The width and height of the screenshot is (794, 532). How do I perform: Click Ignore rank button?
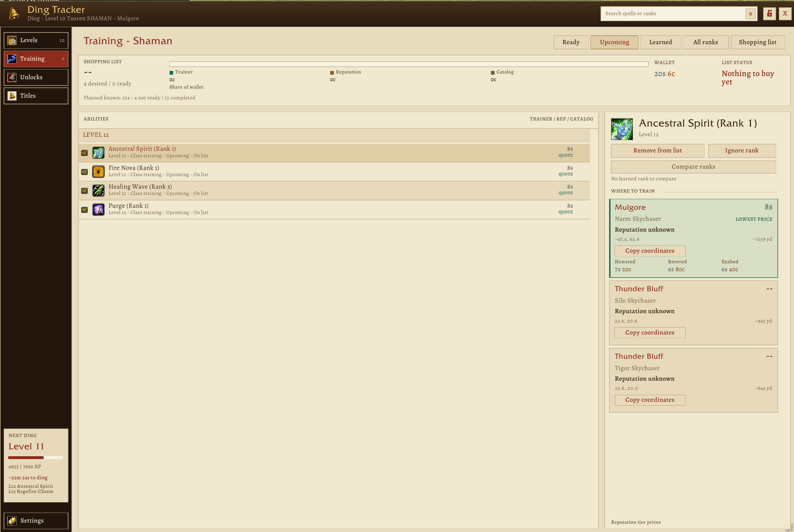pos(742,151)
